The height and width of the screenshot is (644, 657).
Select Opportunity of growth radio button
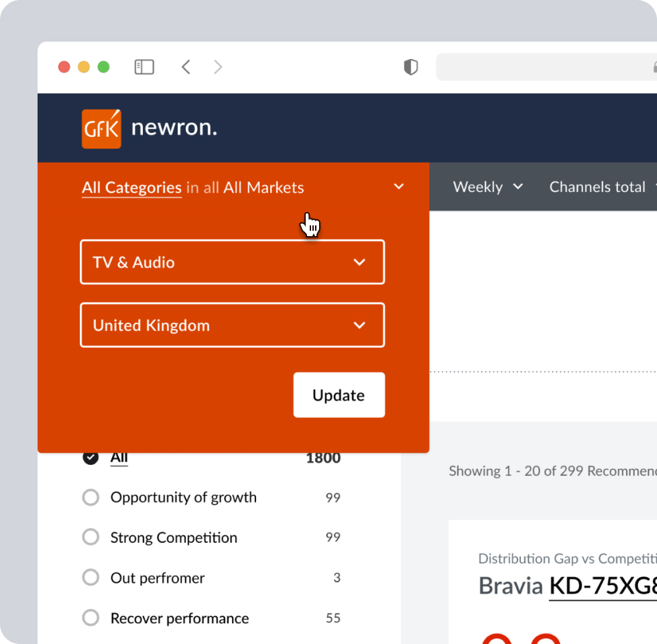pos(91,498)
